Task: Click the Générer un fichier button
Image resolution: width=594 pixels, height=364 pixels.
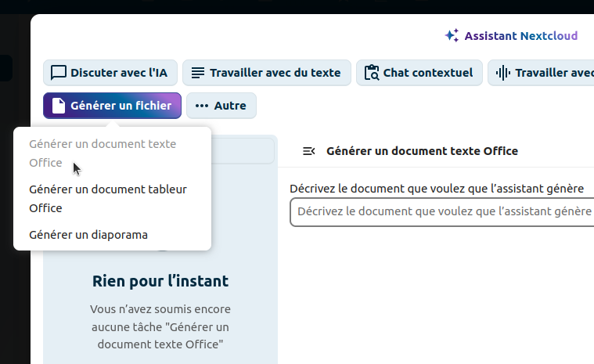Action: coord(112,106)
